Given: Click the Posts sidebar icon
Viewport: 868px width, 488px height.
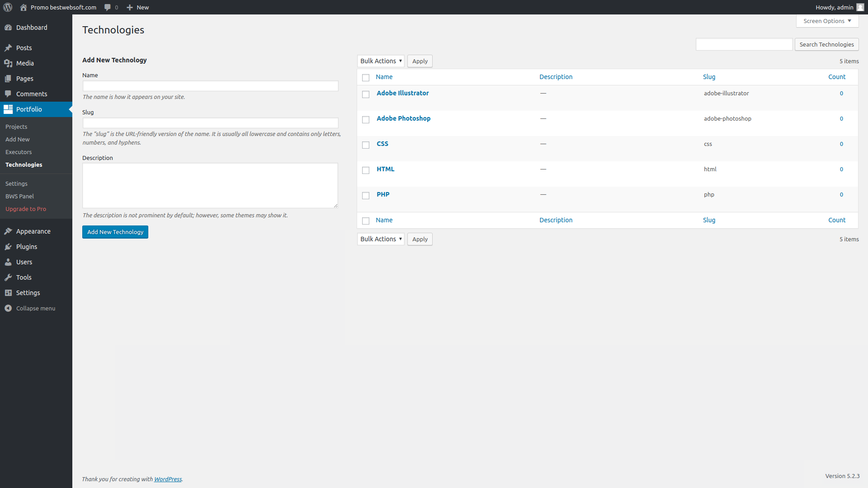Looking at the screenshot, I should coord(8,47).
